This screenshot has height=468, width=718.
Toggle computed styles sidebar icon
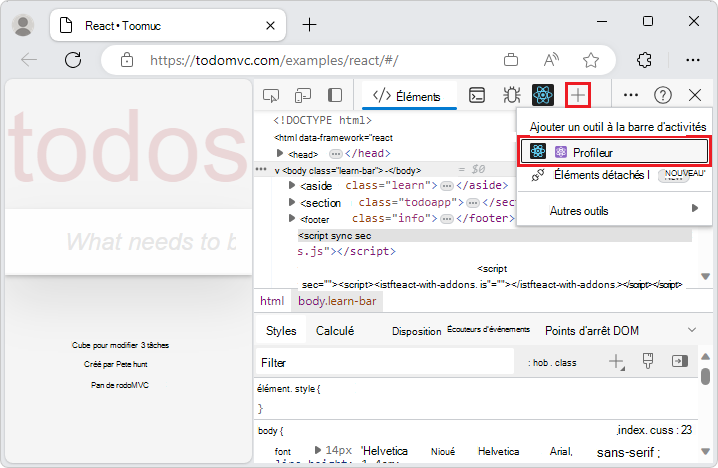point(680,361)
